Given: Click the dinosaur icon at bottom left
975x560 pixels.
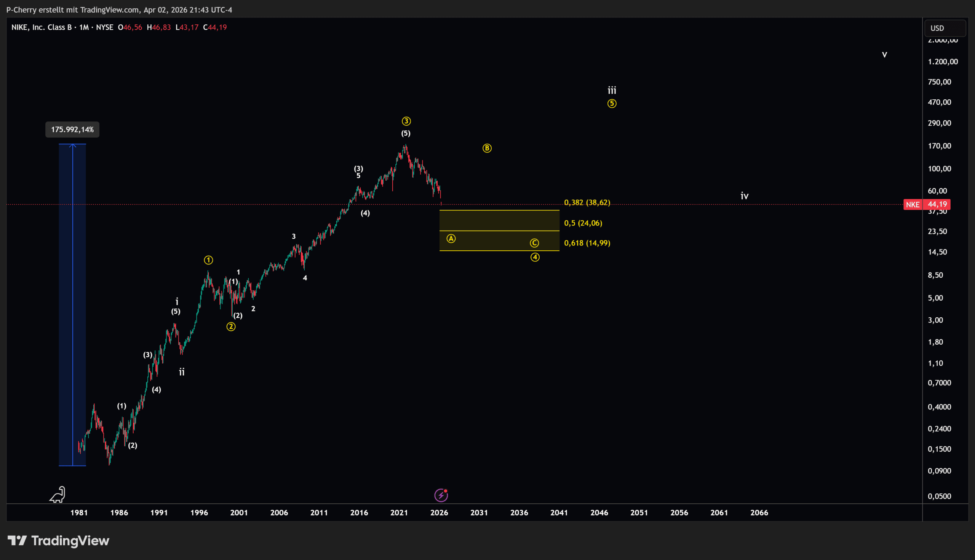Looking at the screenshot, I should [x=58, y=495].
